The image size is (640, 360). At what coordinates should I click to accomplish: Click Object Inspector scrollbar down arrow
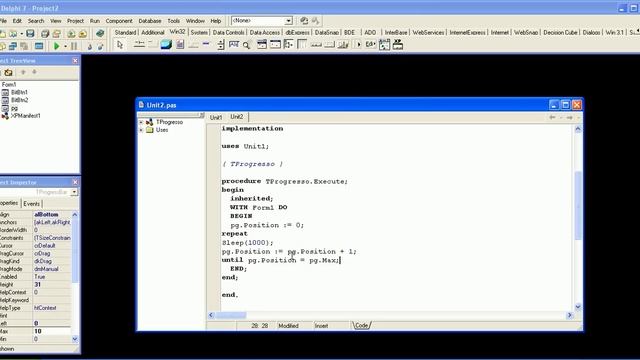[x=75, y=339]
